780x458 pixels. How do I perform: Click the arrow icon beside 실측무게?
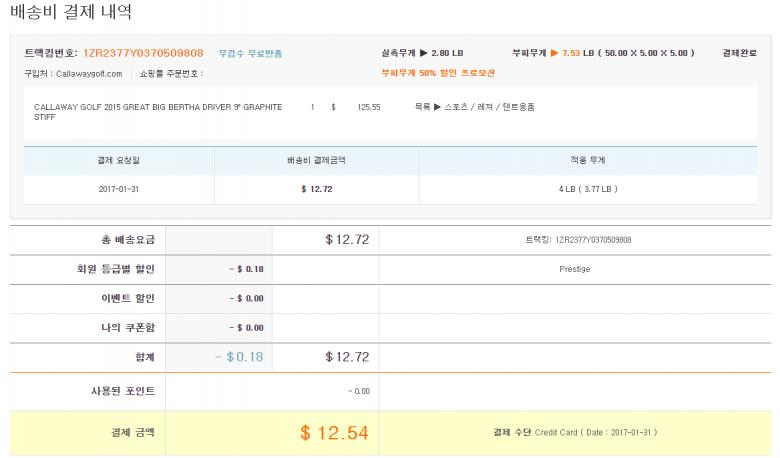point(423,52)
